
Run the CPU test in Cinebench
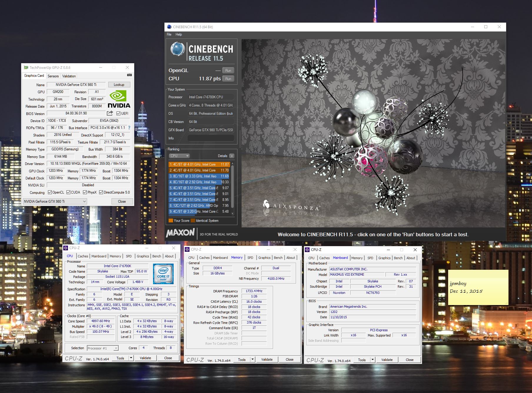[x=228, y=79]
